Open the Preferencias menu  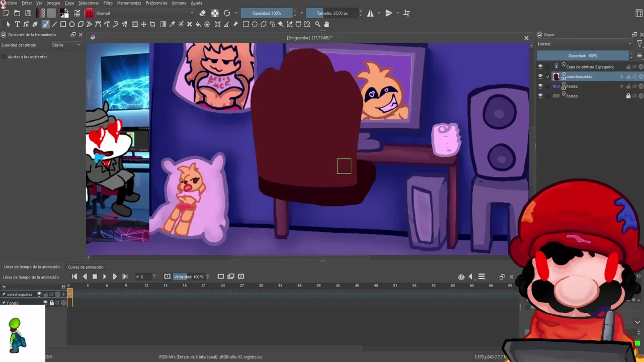click(156, 3)
